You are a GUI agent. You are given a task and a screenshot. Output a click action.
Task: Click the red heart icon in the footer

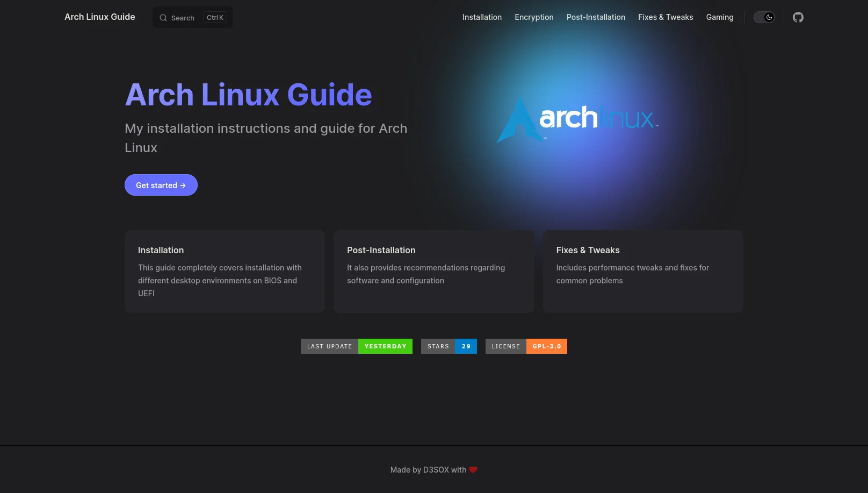tap(473, 470)
